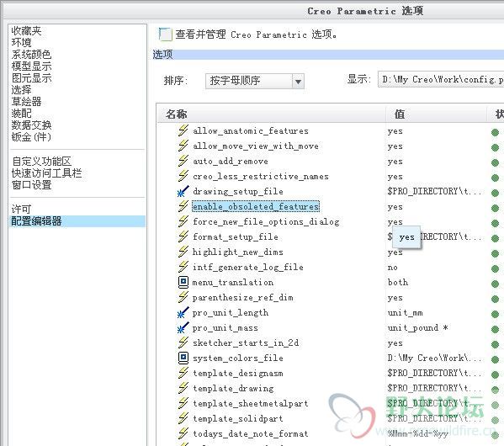This screenshot has height=446, width=504.
Task: Click the lightning icon beside auto_add_remove
Action: (x=183, y=161)
